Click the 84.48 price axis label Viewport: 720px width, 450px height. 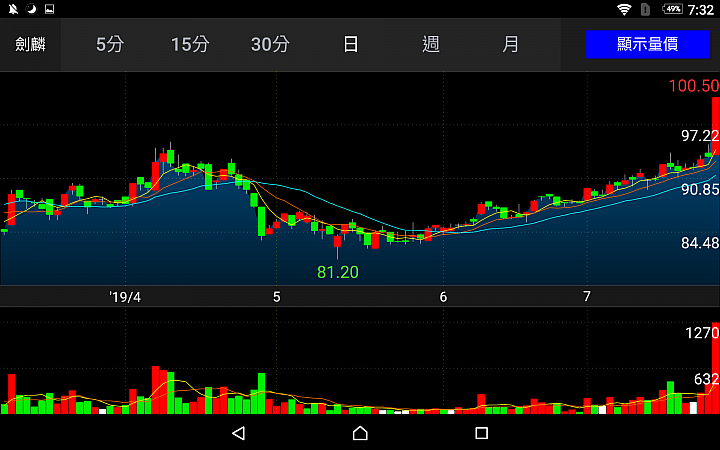pyautogui.click(x=700, y=243)
